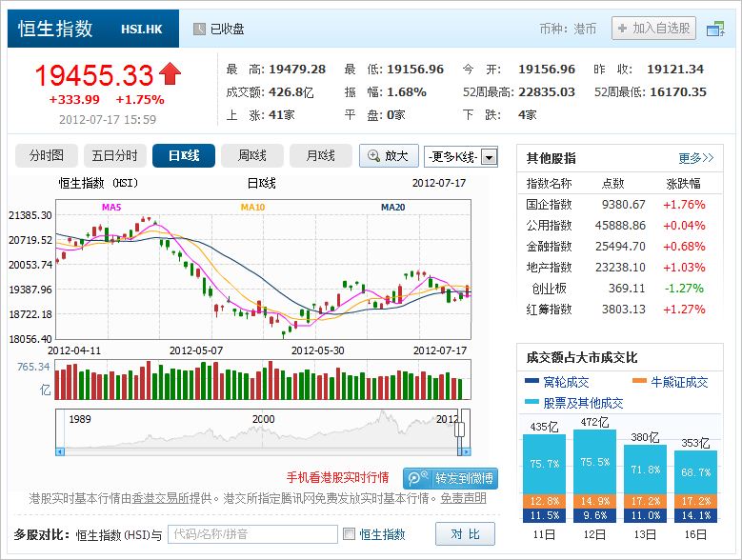Select 地产指数 row
Viewport: 742px width, 560px height.
pos(620,268)
